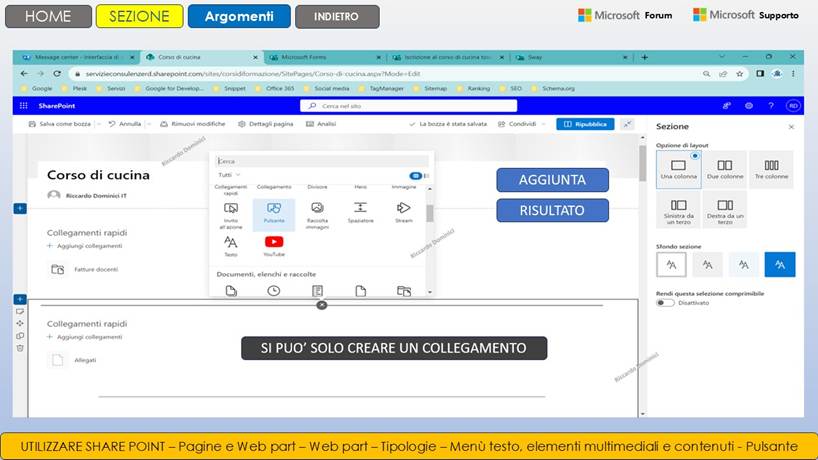
Task: Select Sinistra da un terzo layout
Action: coord(678,210)
